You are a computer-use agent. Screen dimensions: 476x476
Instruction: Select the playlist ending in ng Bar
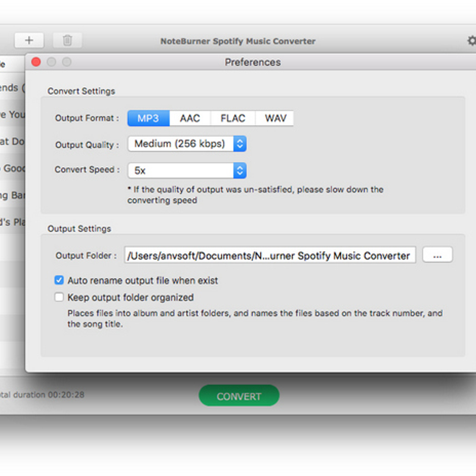click(x=12, y=195)
